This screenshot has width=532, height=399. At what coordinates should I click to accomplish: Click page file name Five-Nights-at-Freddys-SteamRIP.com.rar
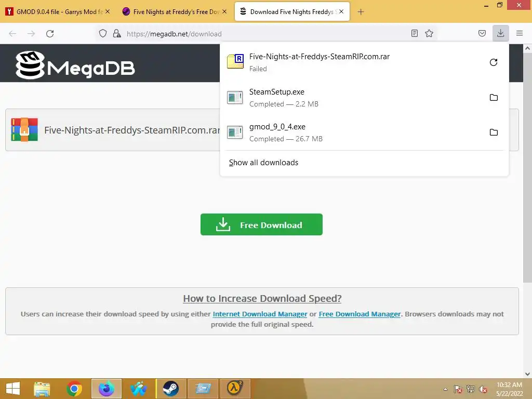point(132,130)
